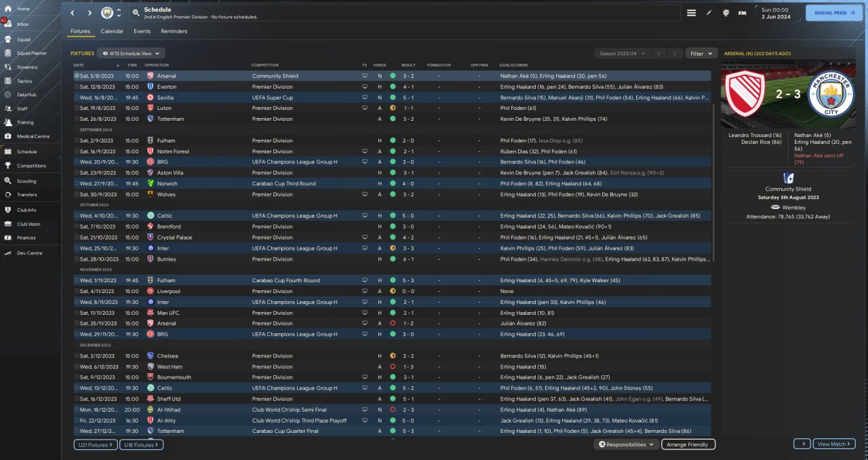868x460 pixels.
Task: Click the Manchester City club badge
Action: click(107, 13)
